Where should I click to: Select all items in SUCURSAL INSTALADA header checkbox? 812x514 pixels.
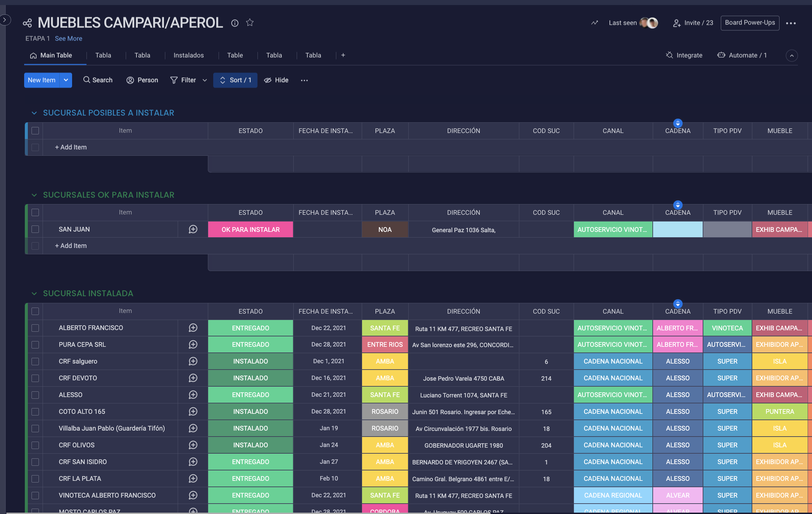35,311
